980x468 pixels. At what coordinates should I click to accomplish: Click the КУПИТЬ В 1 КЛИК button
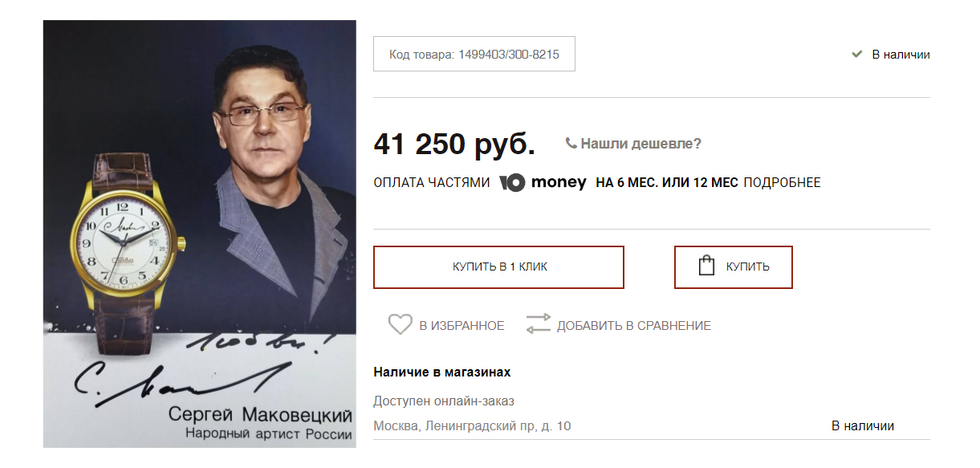(x=498, y=267)
